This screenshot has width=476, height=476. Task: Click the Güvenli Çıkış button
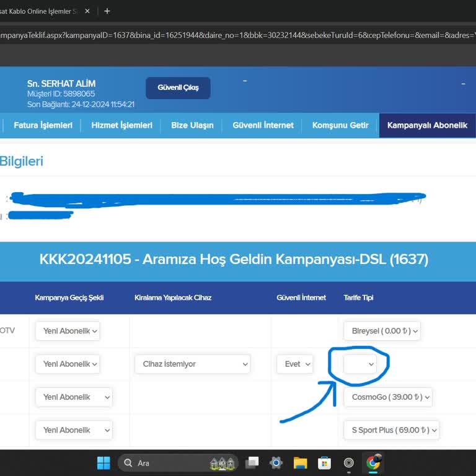click(178, 88)
